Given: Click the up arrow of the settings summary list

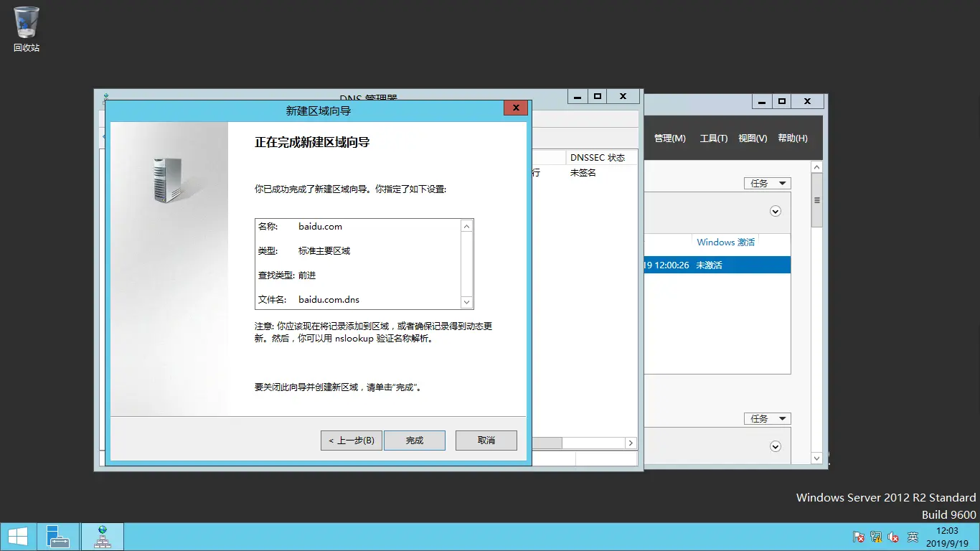Looking at the screenshot, I should (x=467, y=226).
